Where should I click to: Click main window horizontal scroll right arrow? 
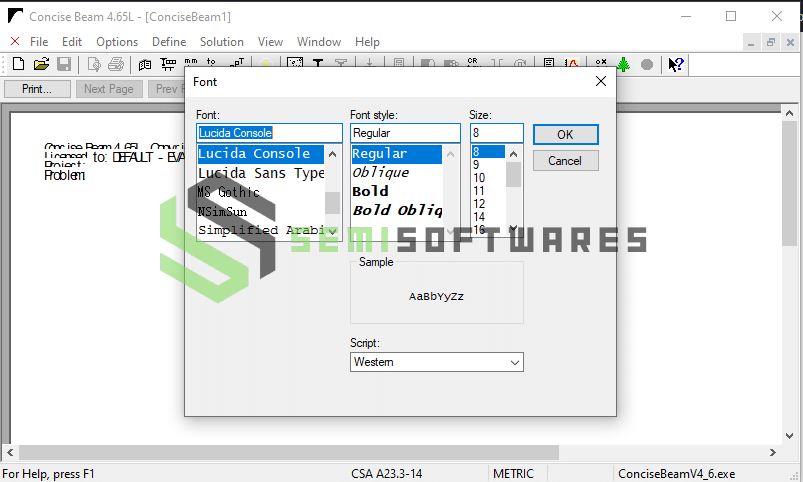773,452
